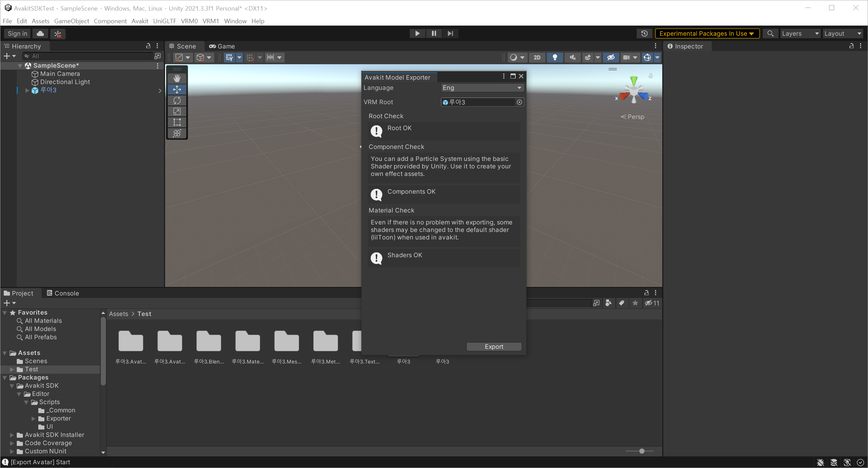
Task: Open the Language dropdown in Avakit Model Exporter
Action: tap(482, 87)
